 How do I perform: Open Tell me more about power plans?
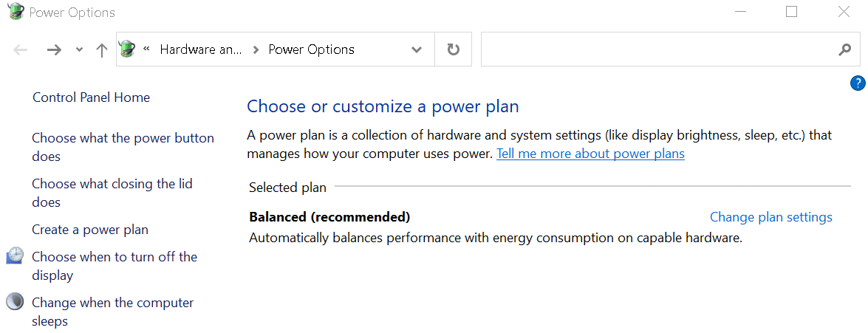[591, 154]
